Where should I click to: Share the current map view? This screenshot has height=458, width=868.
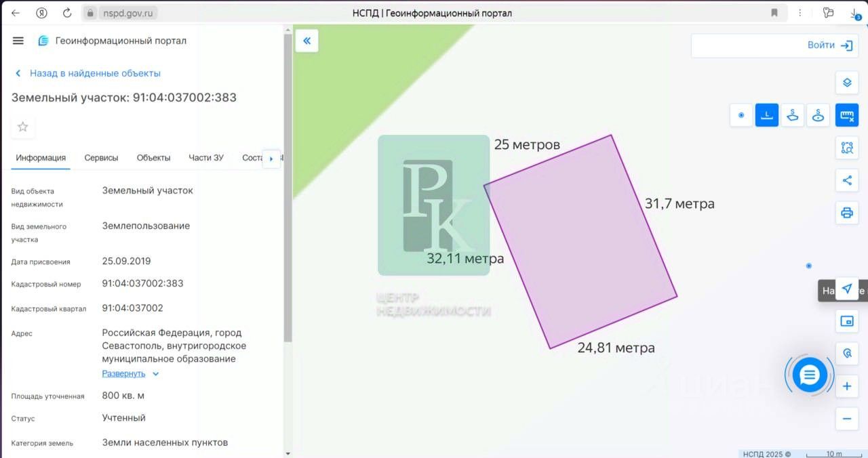tap(847, 180)
